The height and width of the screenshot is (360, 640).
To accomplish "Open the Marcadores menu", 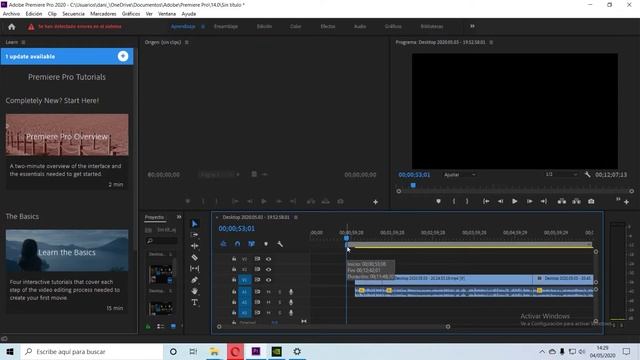I will coord(103,14).
